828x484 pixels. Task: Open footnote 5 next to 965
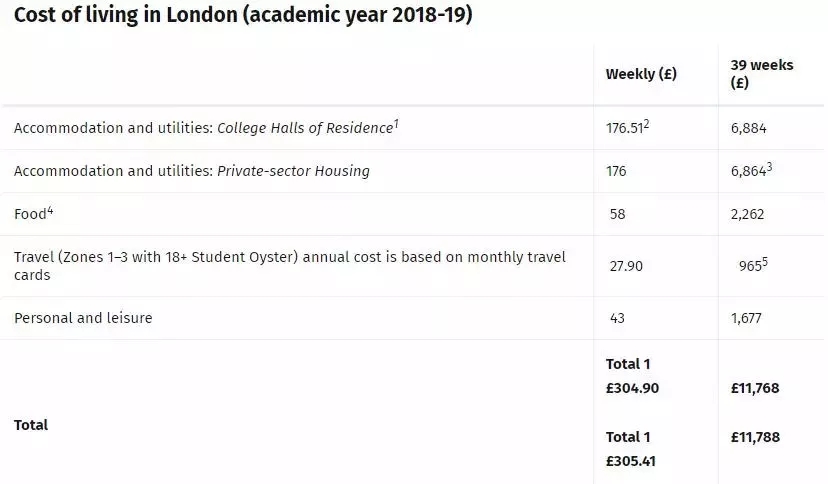point(765,261)
